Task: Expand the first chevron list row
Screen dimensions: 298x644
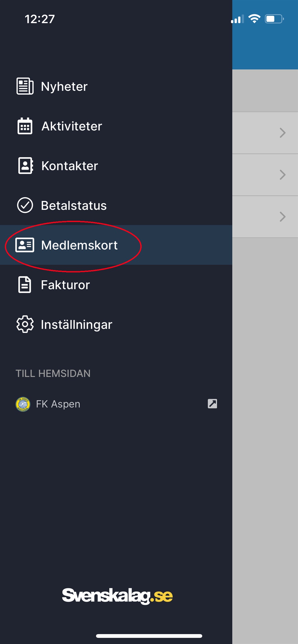Action: click(265, 133)
